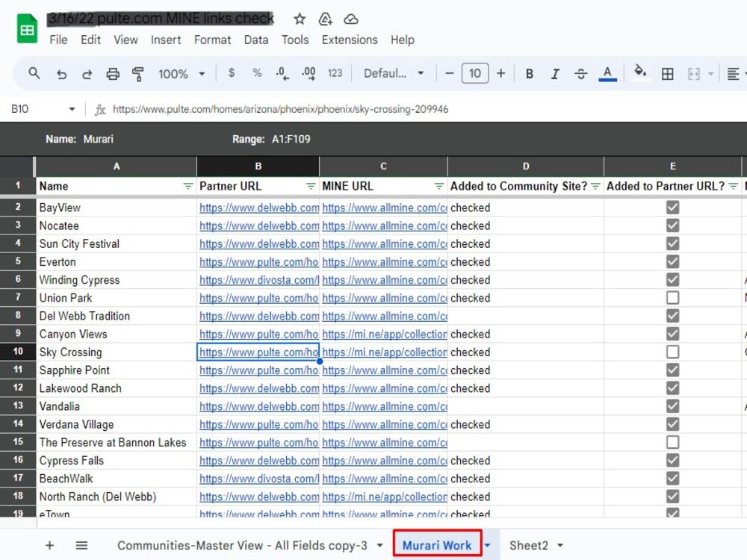Screen dimensions: 747x560
Task: Open the BayView Partner URL link
Action: (258, 208)
